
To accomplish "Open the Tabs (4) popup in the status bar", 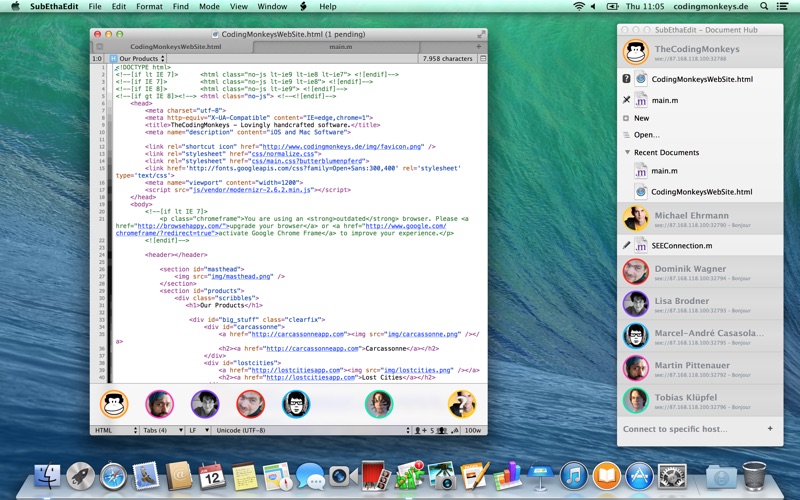I will click(x=163, y=431).
